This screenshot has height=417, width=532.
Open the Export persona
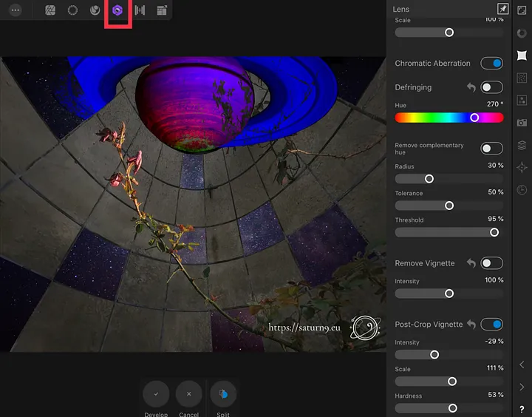(x=162, y=11)
